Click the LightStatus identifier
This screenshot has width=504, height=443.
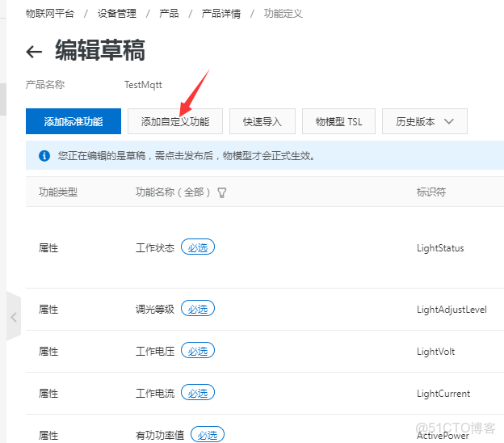[440, 248]
